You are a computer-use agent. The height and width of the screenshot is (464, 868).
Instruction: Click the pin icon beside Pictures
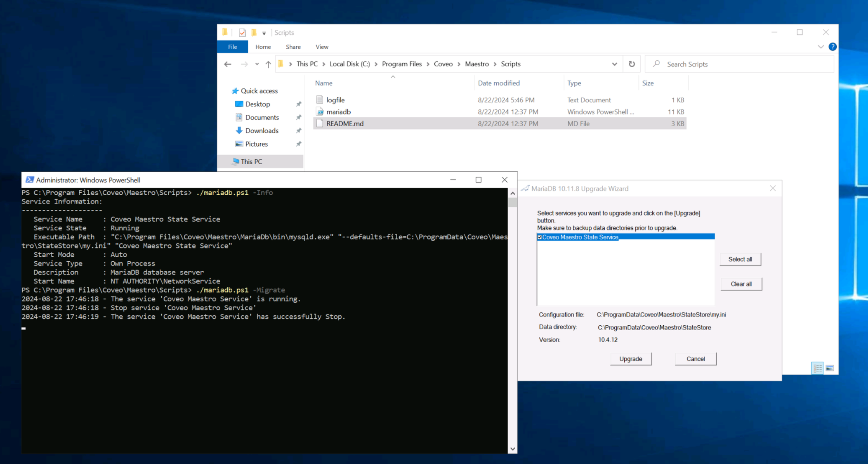coord(298,144)
